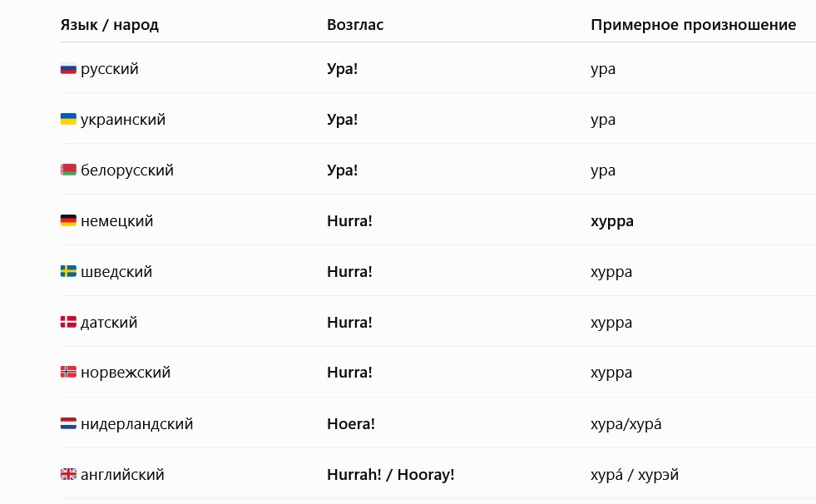The image size is (816, 504).
Task: Click the хура/хура́ pronunciation cell
Action: [x=626, y=424]
